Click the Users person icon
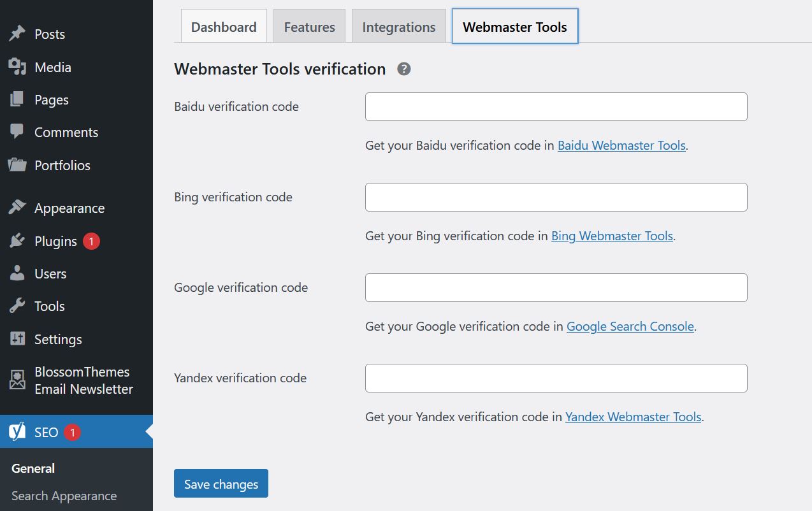812x511 pixels. tap(17, 273)
